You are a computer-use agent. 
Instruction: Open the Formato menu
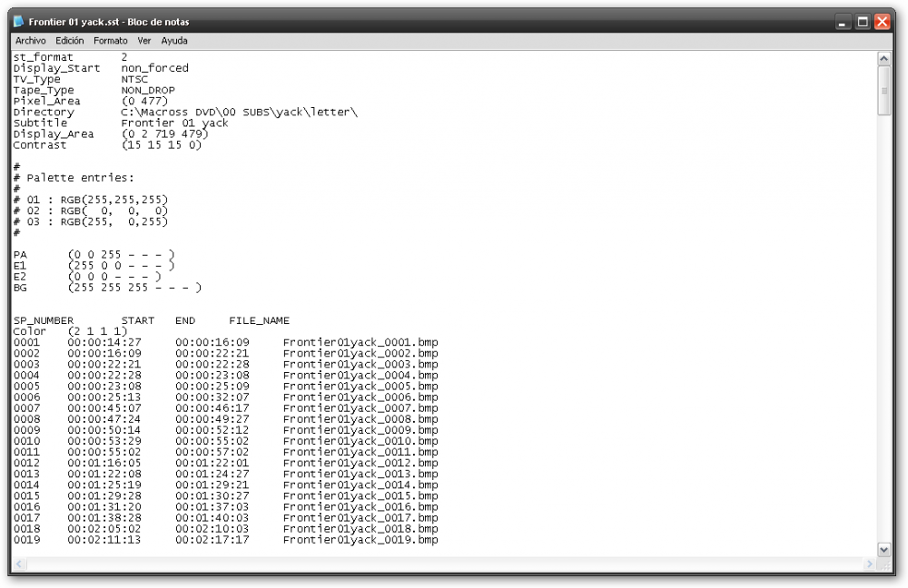[x=110, y=41]
